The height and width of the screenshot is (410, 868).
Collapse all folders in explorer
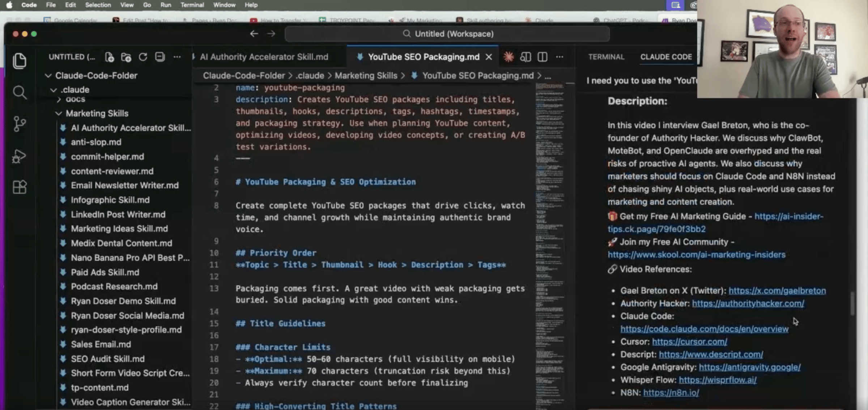click(160, 57)
